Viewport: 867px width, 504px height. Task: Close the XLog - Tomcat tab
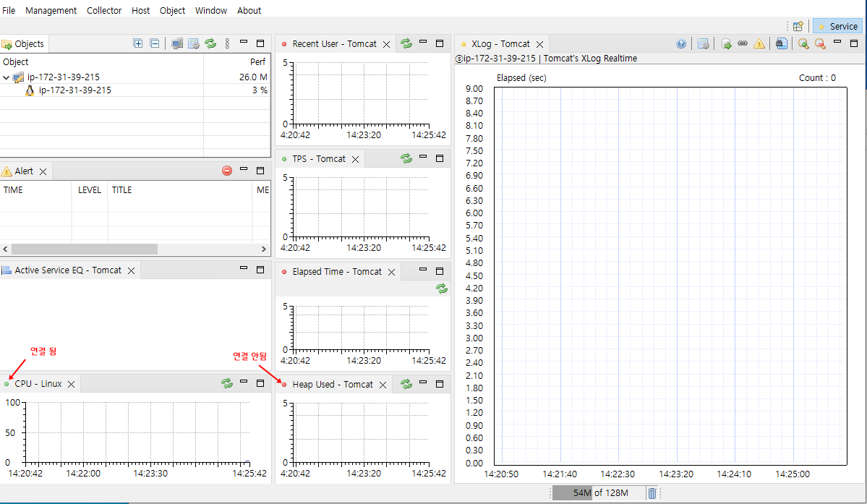click(x=539, y=44)
